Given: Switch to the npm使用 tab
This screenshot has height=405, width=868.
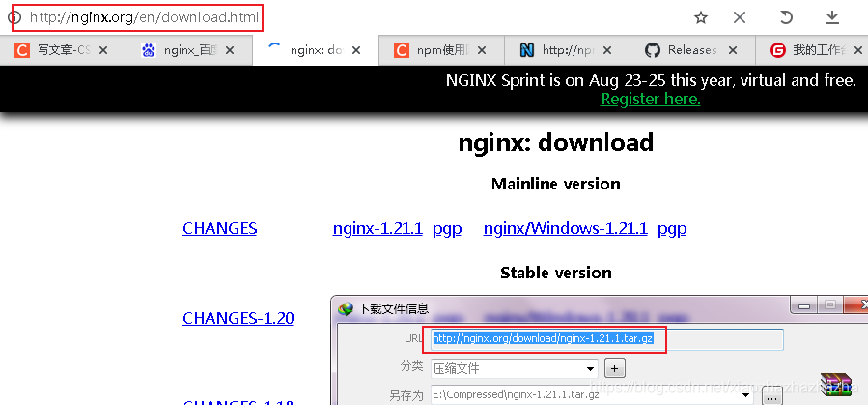Looking at the screenshot, I should [x=441, y=50].
